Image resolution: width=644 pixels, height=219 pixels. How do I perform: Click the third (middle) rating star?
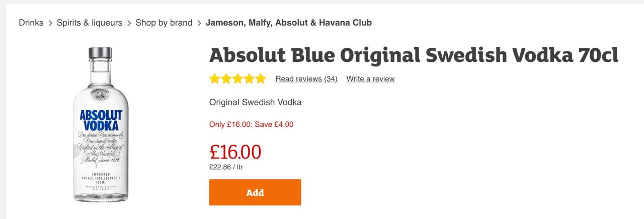tap(237, 79)
